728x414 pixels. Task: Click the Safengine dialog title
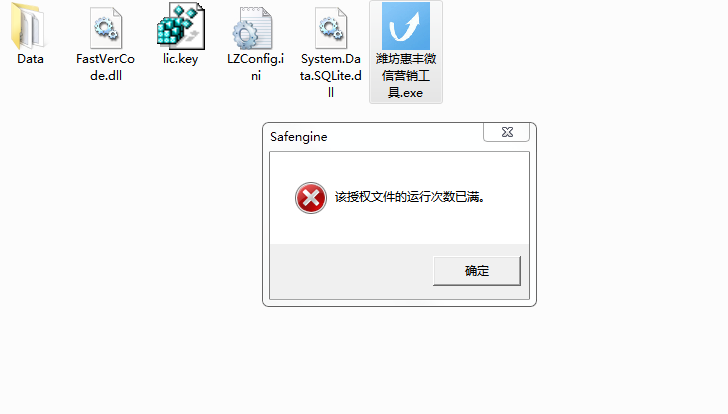coord(299,137)
